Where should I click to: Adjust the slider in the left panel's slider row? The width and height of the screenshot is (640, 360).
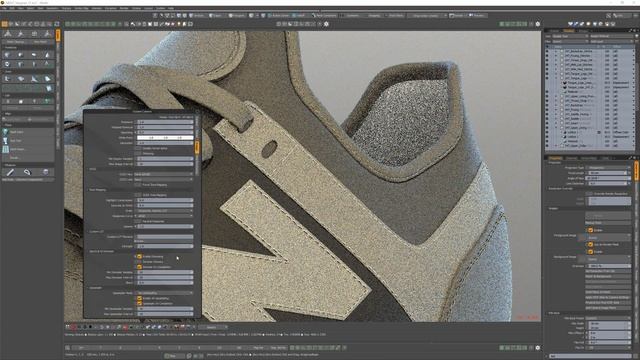point(29,119)
